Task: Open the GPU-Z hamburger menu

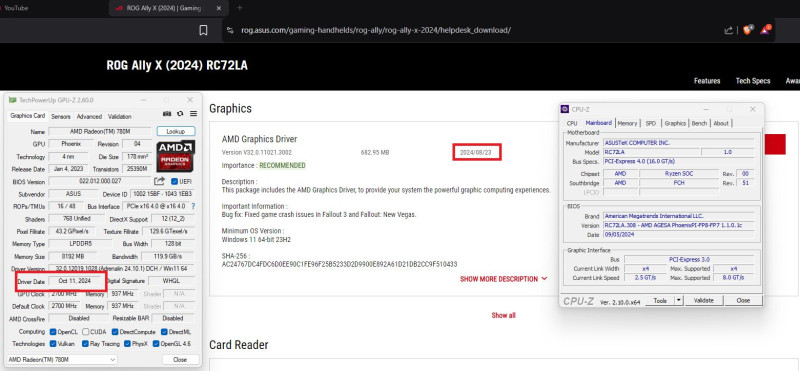Action: point(193,114)
